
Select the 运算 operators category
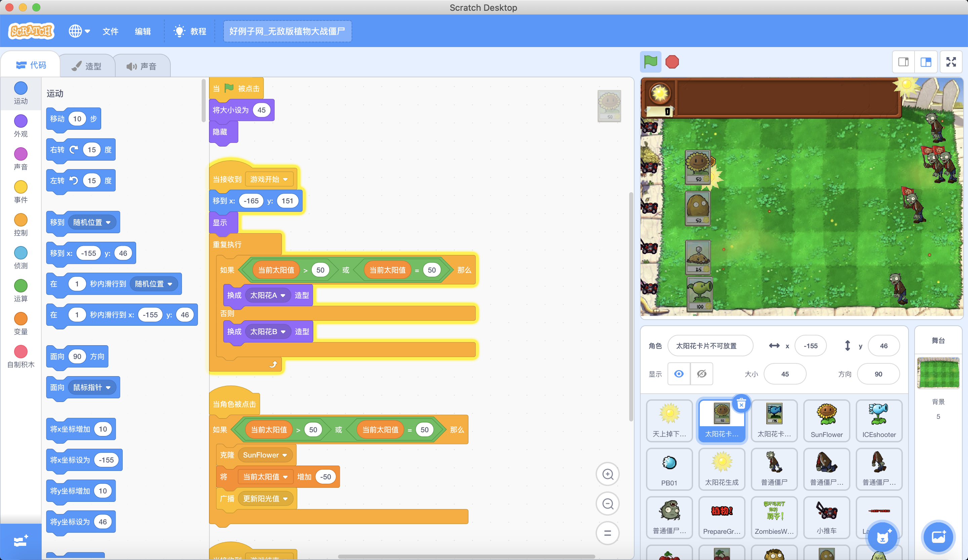pyautogui.click(x=21, y=291)
